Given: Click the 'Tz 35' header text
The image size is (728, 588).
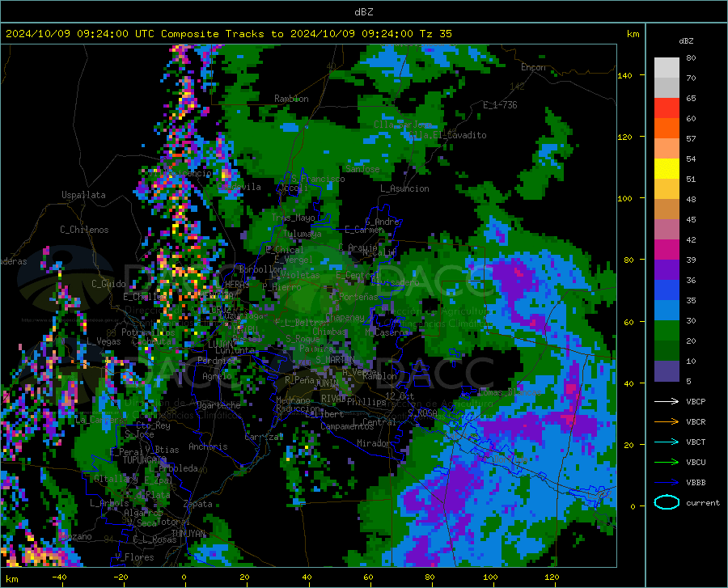Looking at the screenshot, I should (x=435, y=34).
